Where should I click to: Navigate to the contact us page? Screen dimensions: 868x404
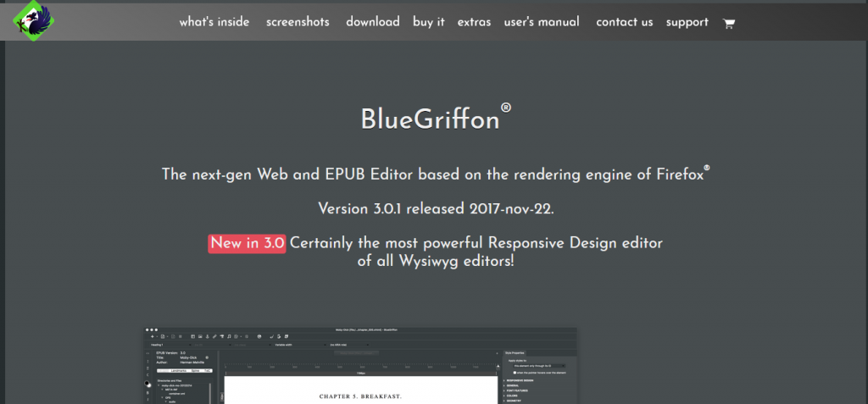(625, 22)
